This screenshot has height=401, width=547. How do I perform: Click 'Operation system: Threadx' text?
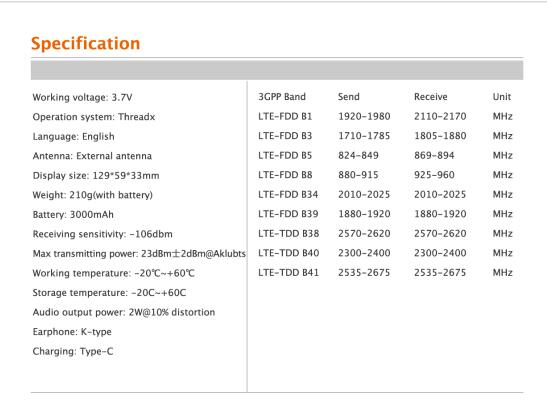pyautogui.click(x=94, y=117)
